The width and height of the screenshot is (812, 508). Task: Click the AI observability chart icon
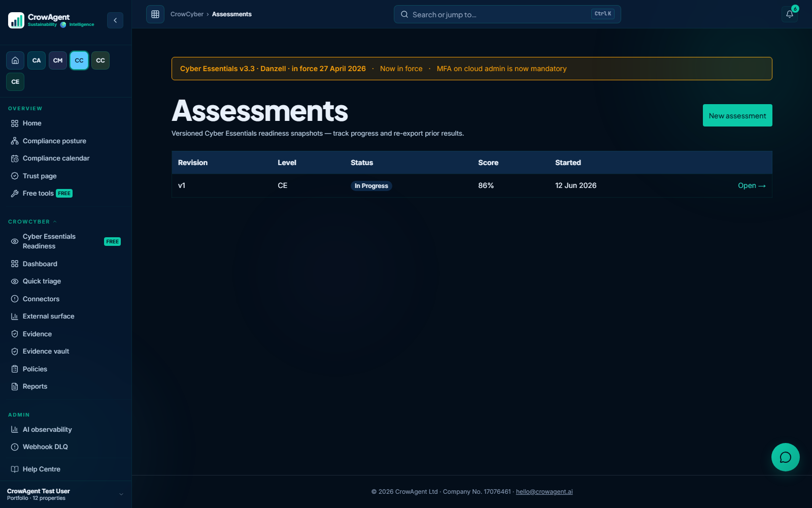coord(15,430)
